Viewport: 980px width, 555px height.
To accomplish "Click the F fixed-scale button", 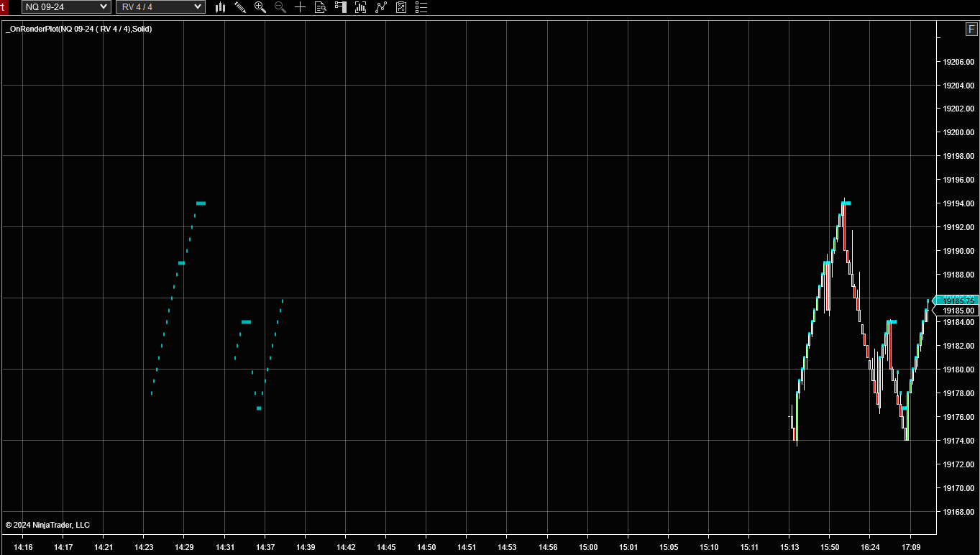I will tap(971, 29).
